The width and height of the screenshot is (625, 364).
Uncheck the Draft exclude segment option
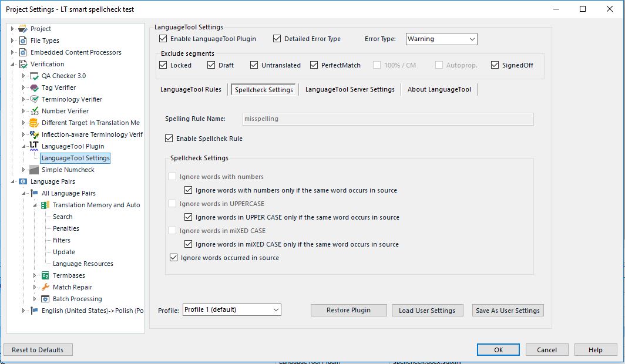(x=211, y=65)
